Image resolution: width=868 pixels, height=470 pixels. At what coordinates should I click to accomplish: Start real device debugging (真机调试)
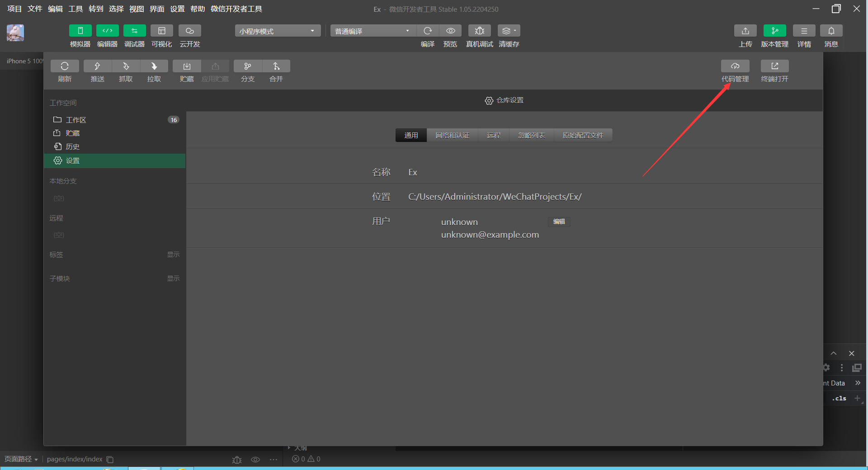click(x=480, y=31)
